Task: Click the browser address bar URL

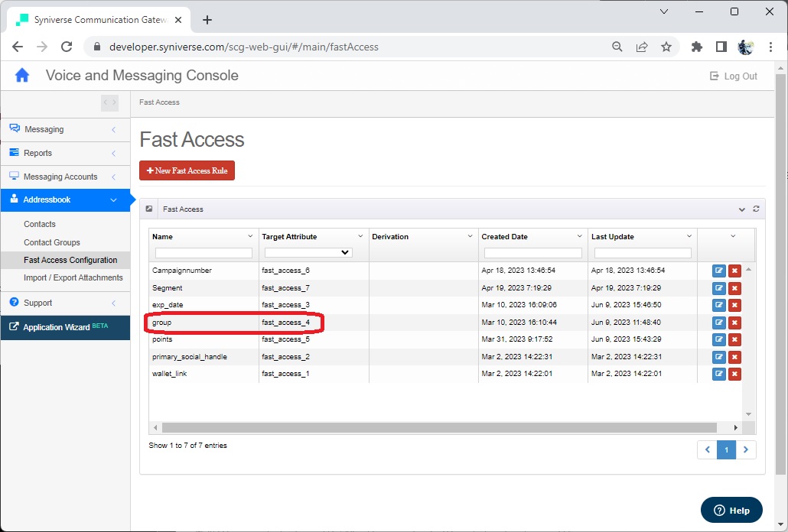Action: [x=244, y=47]
